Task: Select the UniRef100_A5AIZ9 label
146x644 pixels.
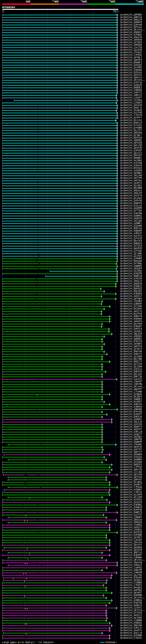Action: tap(131, 37)
